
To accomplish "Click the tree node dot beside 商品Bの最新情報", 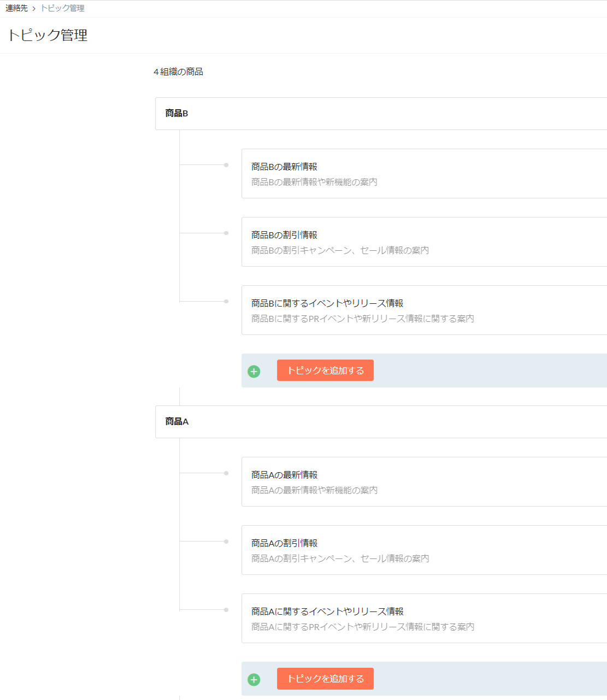I will point(226,165).
